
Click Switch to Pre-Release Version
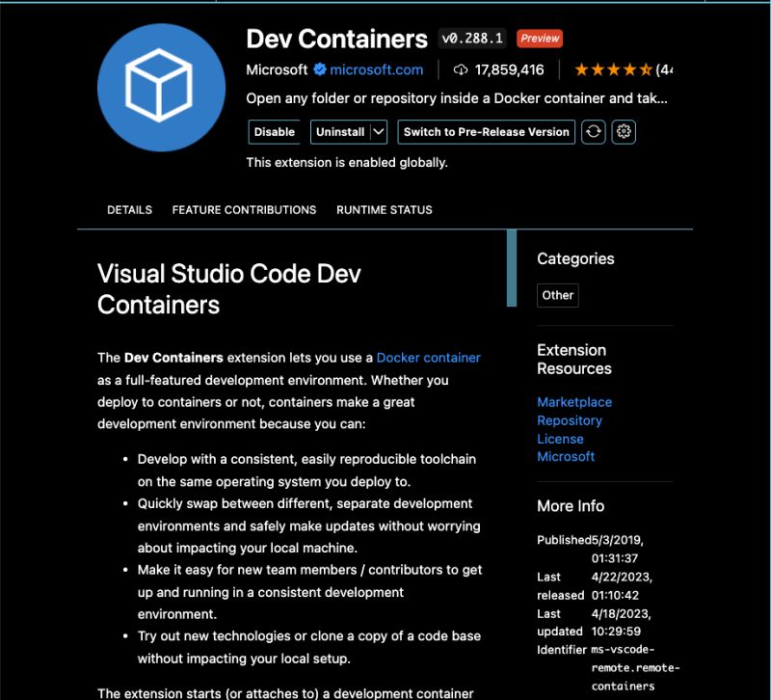tap(486, 132)
